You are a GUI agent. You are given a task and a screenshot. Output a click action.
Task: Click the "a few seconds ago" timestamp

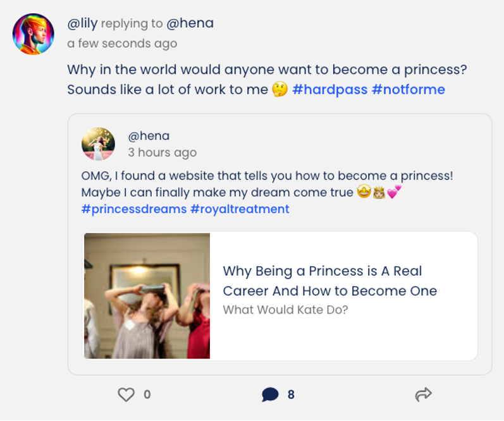coord(122,44)
